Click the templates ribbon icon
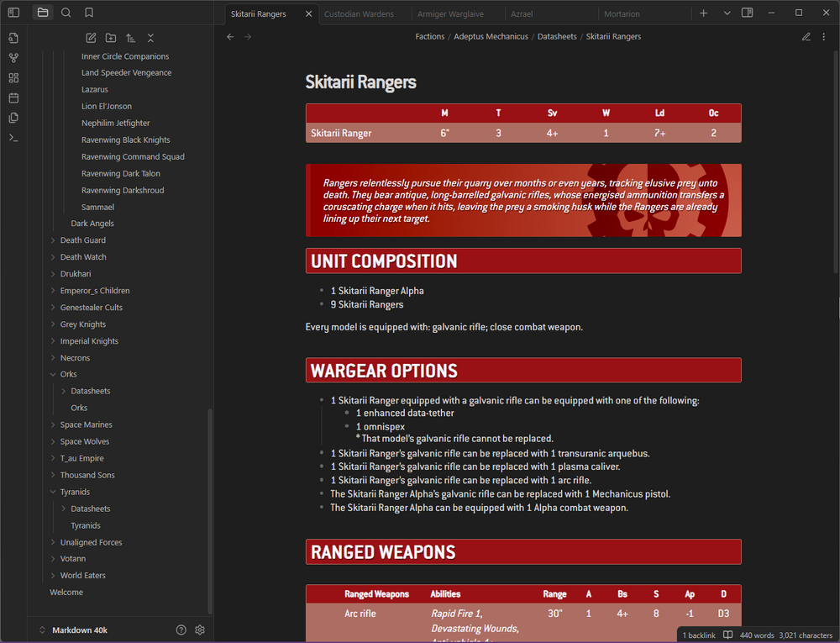The width and height of the screenshot is (840, 643). coord(14,118)
